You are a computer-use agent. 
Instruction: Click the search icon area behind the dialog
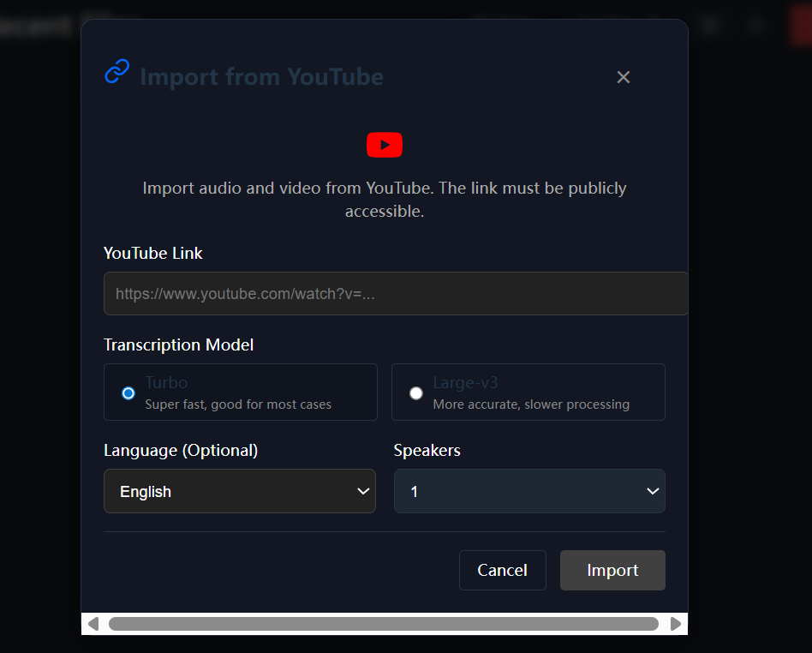(x=711, y=25)
